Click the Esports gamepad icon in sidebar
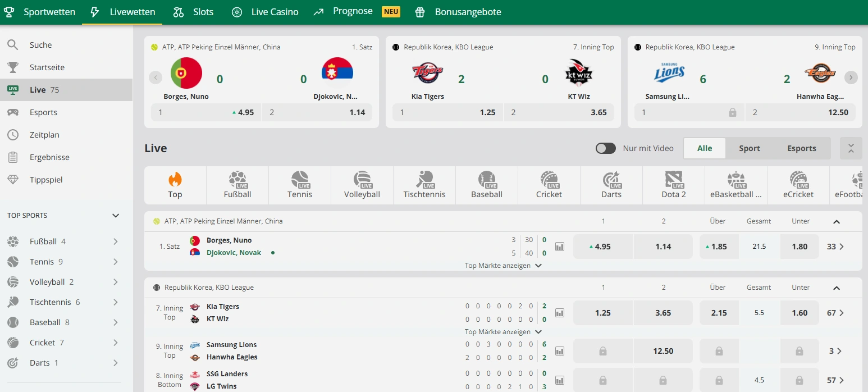Viewport: 868px width, 392px height. point(12,112)
